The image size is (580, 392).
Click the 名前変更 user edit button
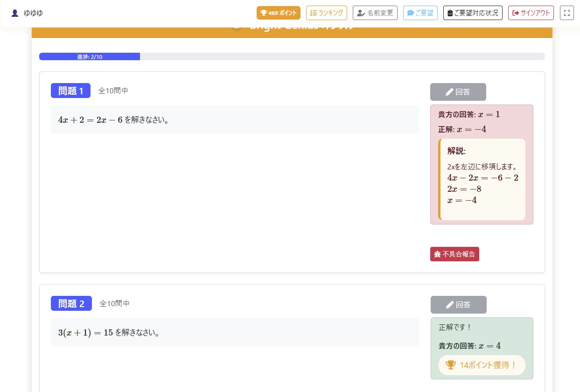tap(375, 13)
